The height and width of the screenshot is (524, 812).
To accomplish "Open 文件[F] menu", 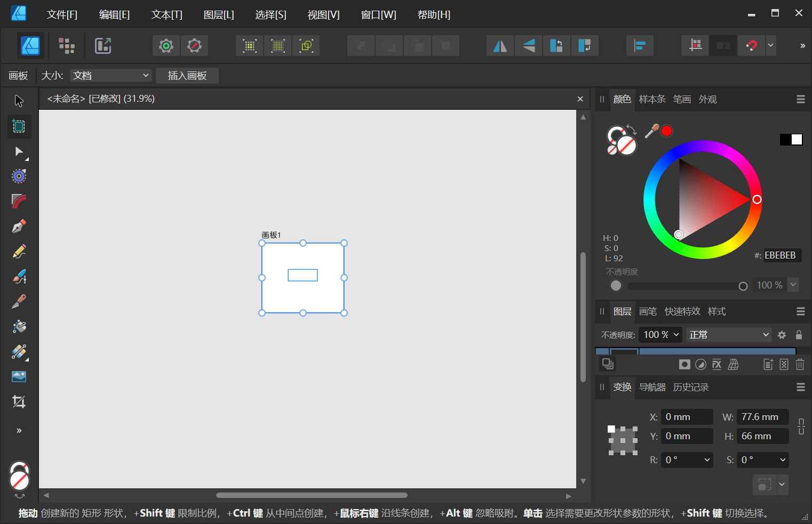I will point(62,15).
